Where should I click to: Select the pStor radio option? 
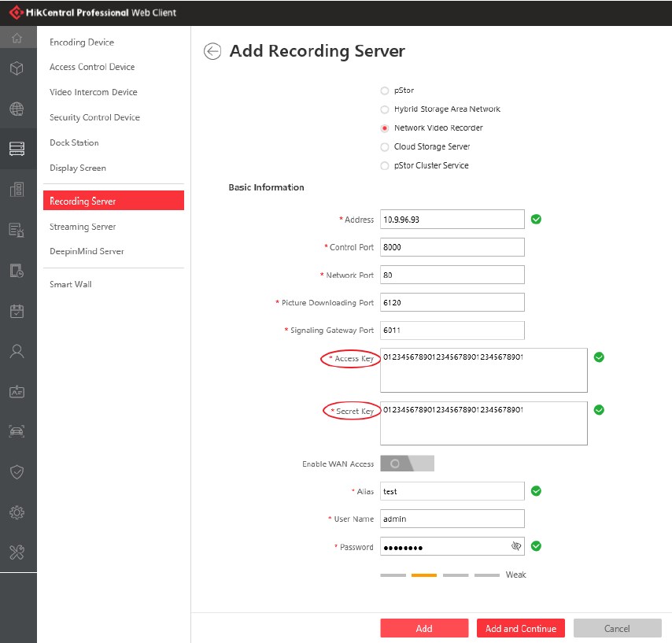385,91
